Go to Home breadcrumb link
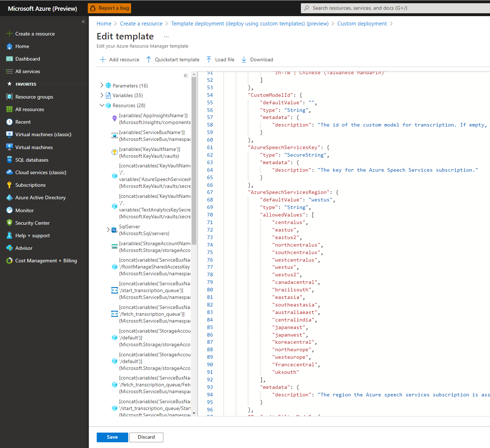 coord(104,24)
